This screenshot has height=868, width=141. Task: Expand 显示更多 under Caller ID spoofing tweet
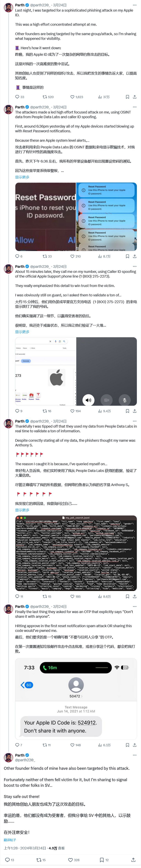pos(22,331)
